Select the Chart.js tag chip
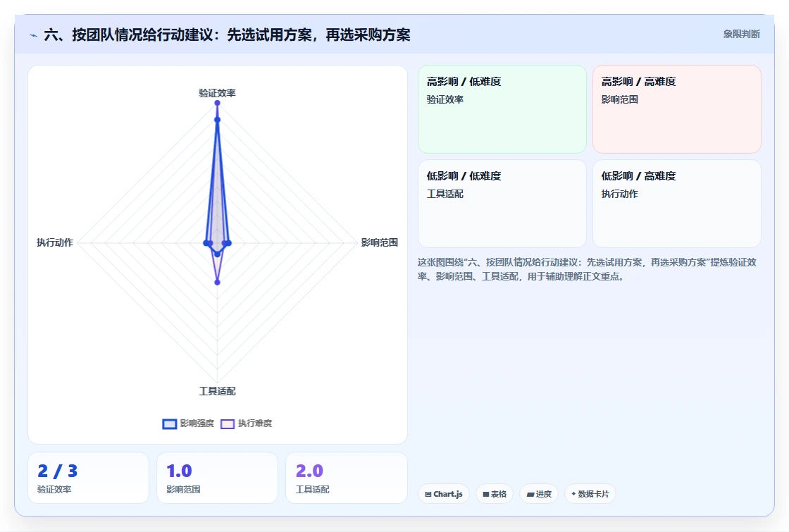The width and height of the screenshot is (789, 532). pos(444,494)
